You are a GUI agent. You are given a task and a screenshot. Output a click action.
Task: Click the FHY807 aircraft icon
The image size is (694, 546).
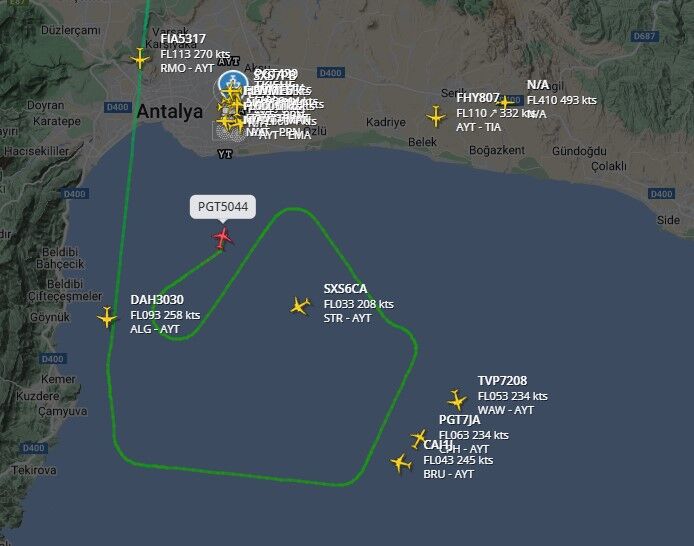point(436,117)
